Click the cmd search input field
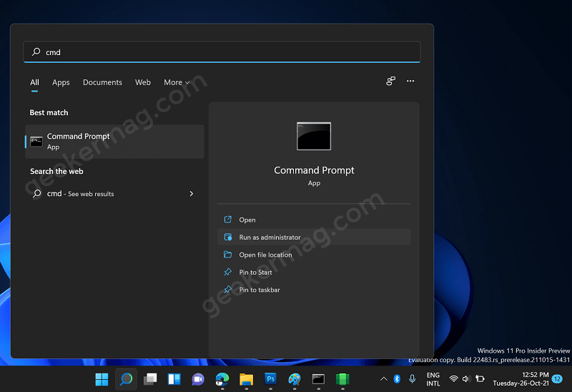 pos(222,52)
